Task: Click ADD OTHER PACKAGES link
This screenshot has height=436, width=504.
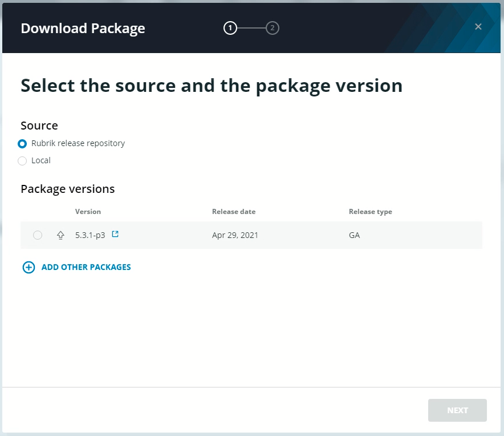Action: pos(86,267)
